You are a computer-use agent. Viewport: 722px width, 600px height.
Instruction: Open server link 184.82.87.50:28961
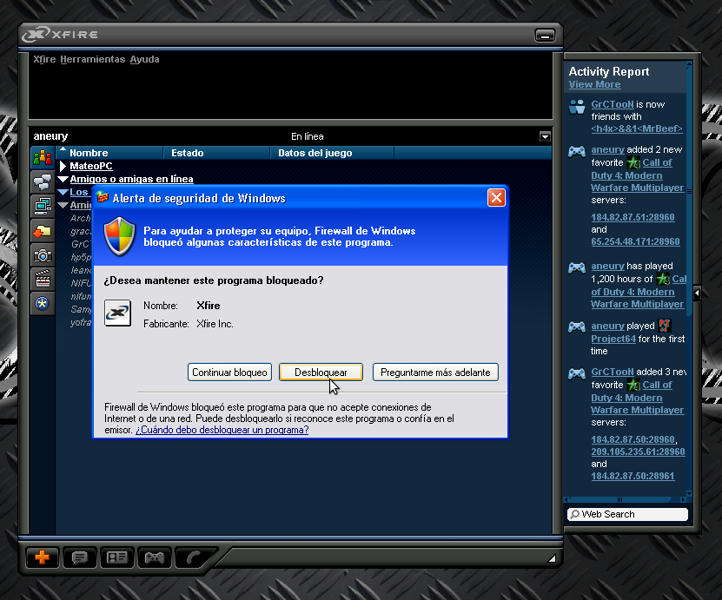(x=633, y=476)
